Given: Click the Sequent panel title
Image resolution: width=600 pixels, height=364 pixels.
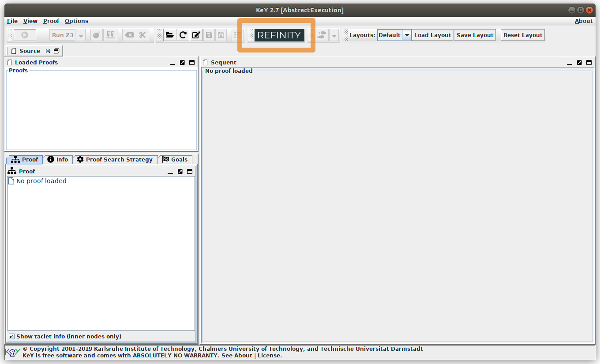Looking at the screenshot, I should pos(224,63).
